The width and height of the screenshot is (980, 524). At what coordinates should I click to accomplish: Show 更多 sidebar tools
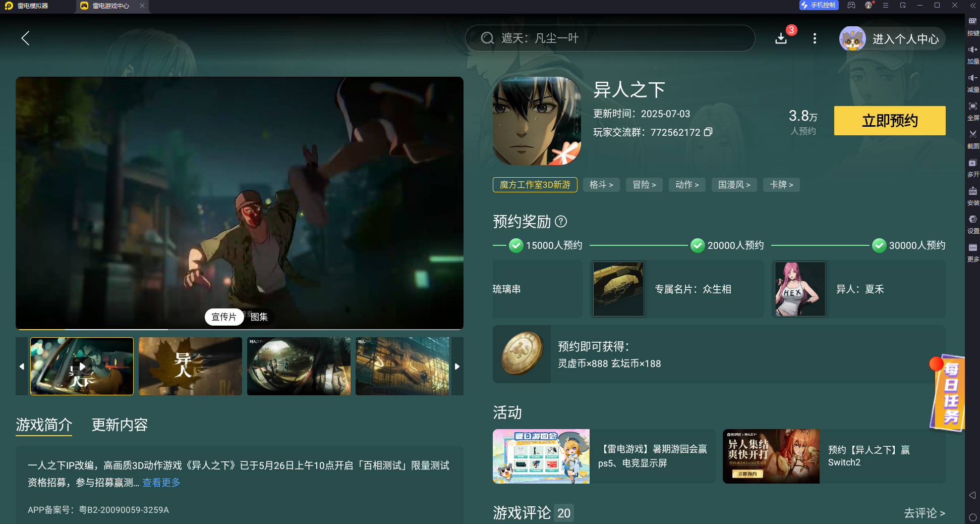pyautogui.click(x=972, y=252)
